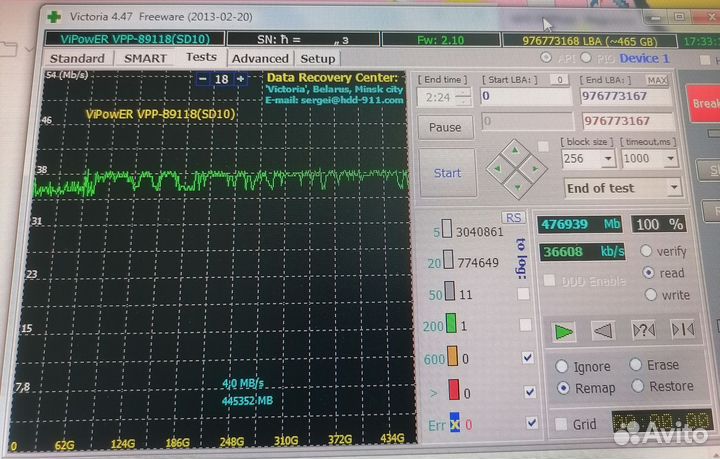720x459 pixels.
Task: Click the Start button
Action: [x=447, y=173]
